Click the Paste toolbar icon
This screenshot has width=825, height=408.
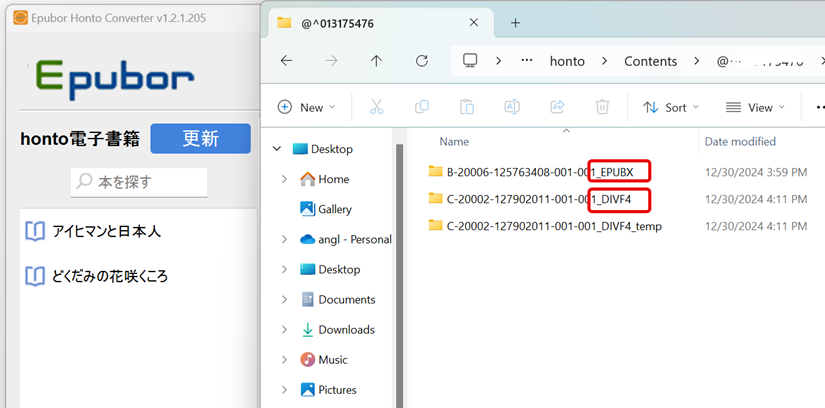tap(467, 107)
